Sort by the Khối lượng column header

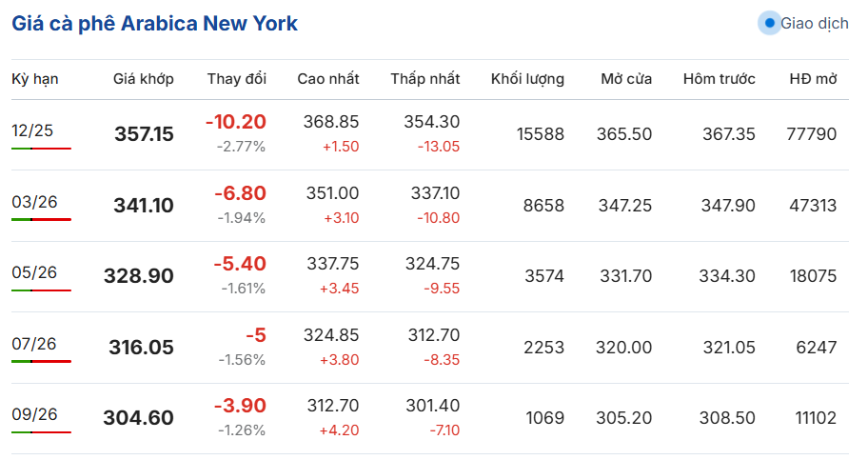[527, 79]
